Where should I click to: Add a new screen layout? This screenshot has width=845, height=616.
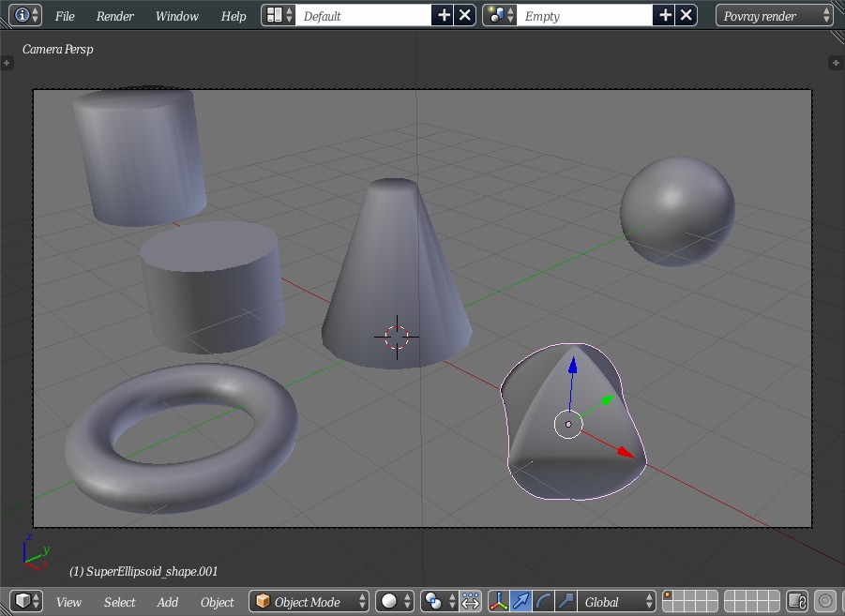point(444,16)
